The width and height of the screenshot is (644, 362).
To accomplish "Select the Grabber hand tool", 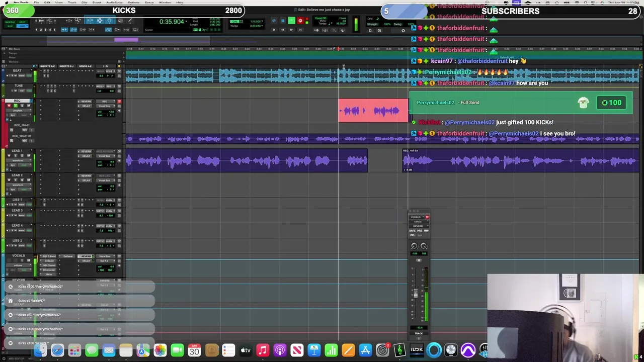I will tap(109, 21).
